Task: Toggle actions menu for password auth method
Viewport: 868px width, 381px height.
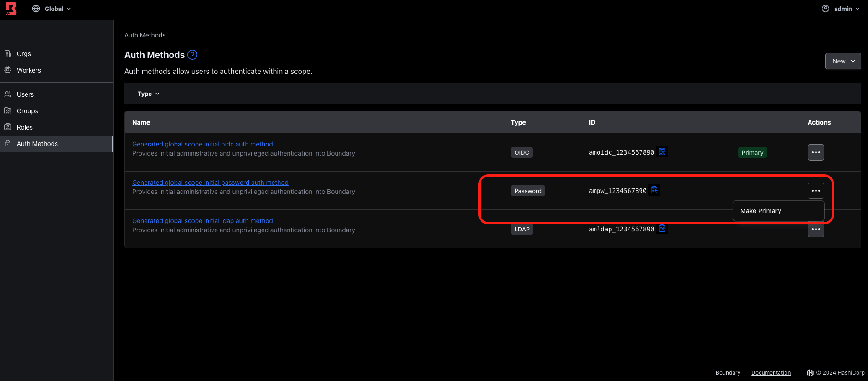Action: [x=816, y=191]
